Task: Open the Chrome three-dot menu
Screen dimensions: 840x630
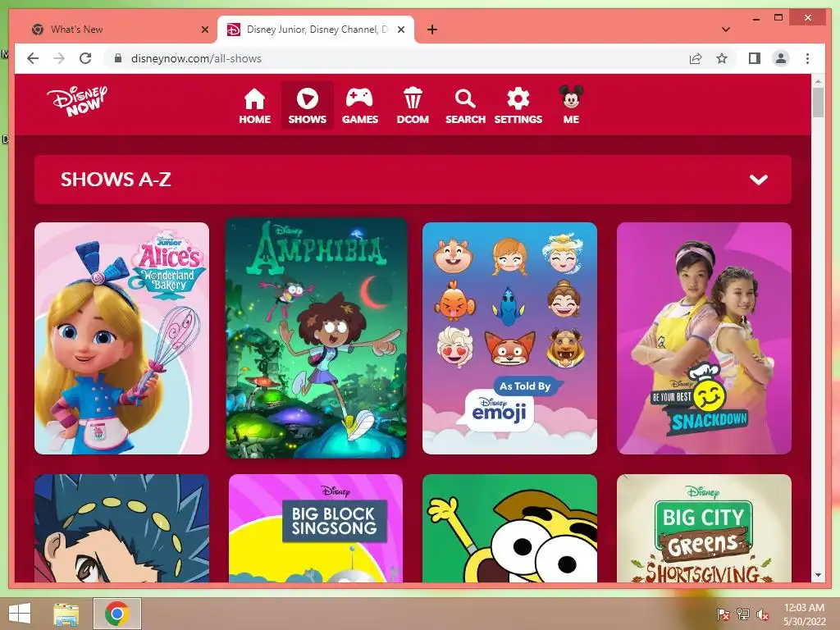Action: 807,58
